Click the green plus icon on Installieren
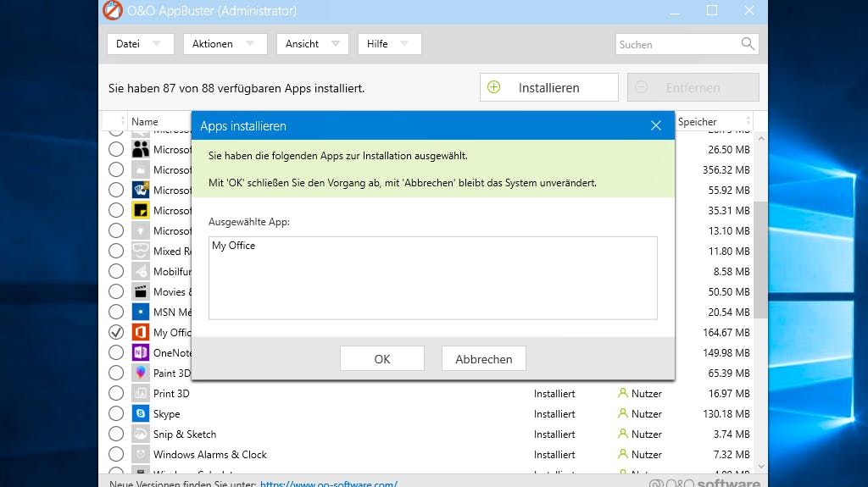This screenshot has height=487, width=868. pos(494,87)
